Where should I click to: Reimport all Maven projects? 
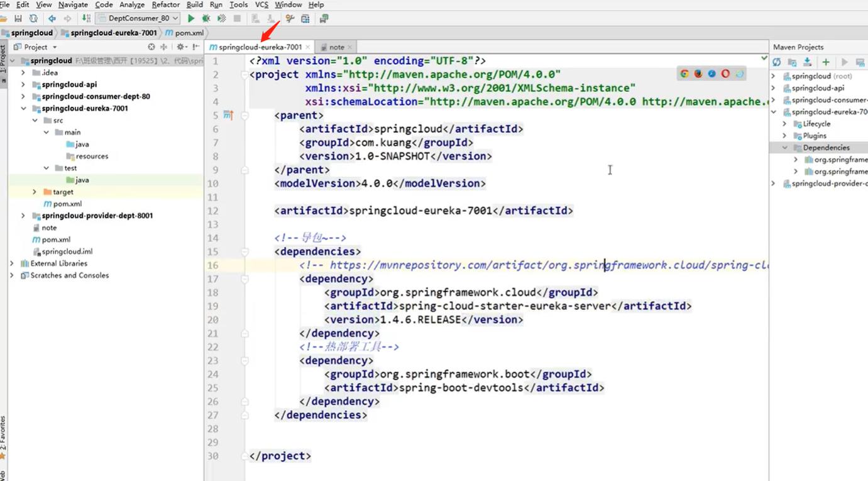777,62
